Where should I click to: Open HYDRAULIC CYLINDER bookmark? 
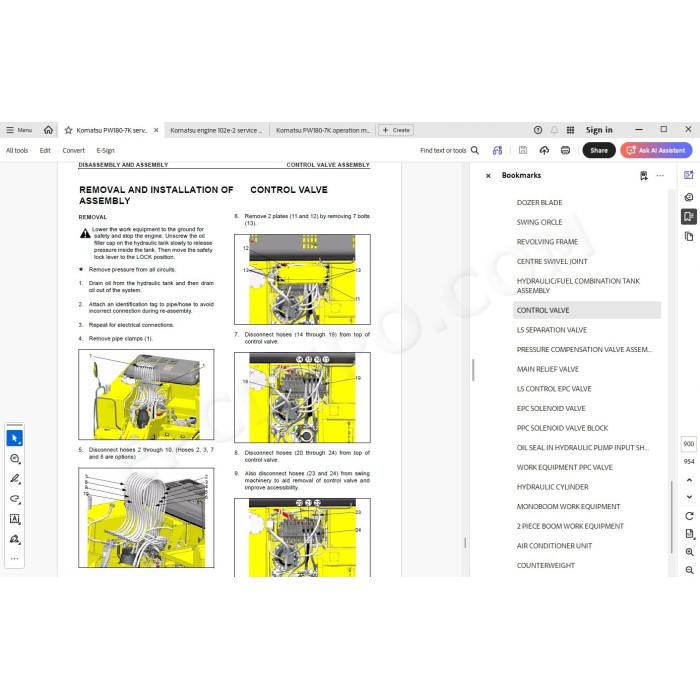[x=552, y=487]
